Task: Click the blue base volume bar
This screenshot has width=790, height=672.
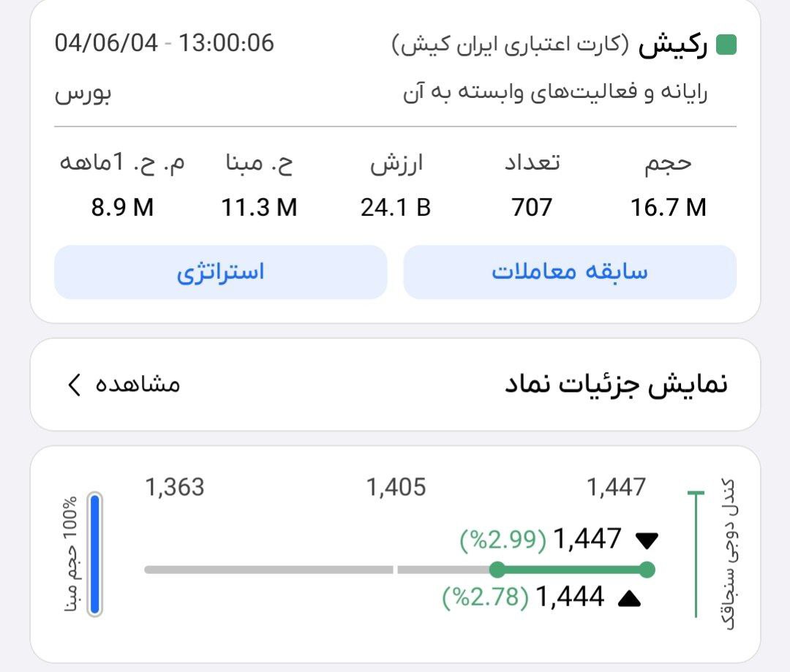Action: (94, 554)
